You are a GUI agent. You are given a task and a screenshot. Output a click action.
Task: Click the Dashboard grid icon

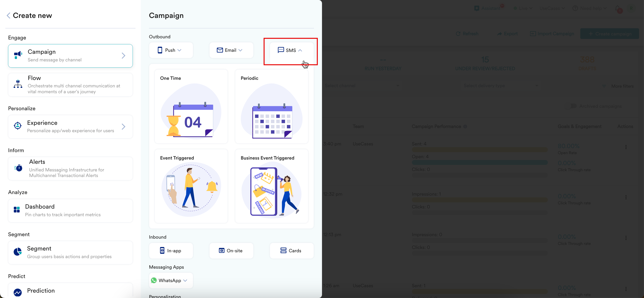pyautogui.click(x=17, y=209)
